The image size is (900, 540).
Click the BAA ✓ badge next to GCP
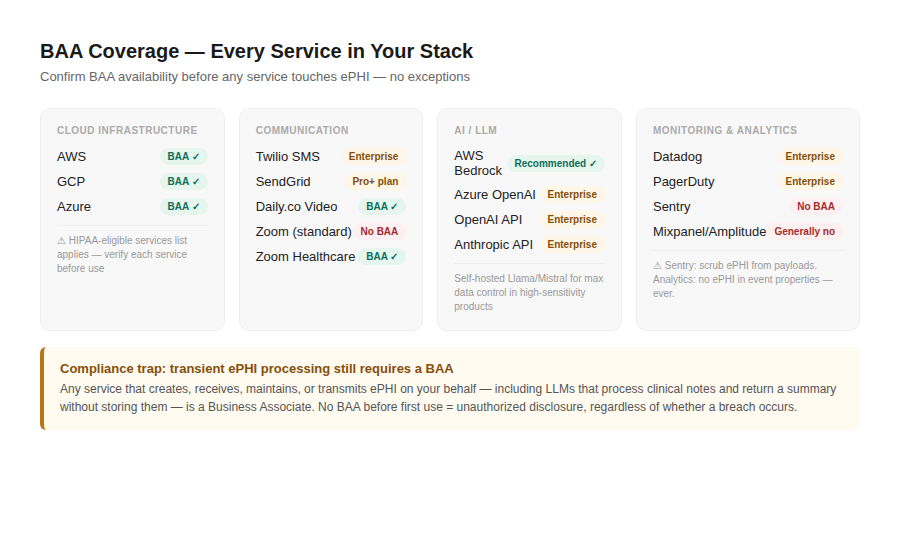[184, 181]
